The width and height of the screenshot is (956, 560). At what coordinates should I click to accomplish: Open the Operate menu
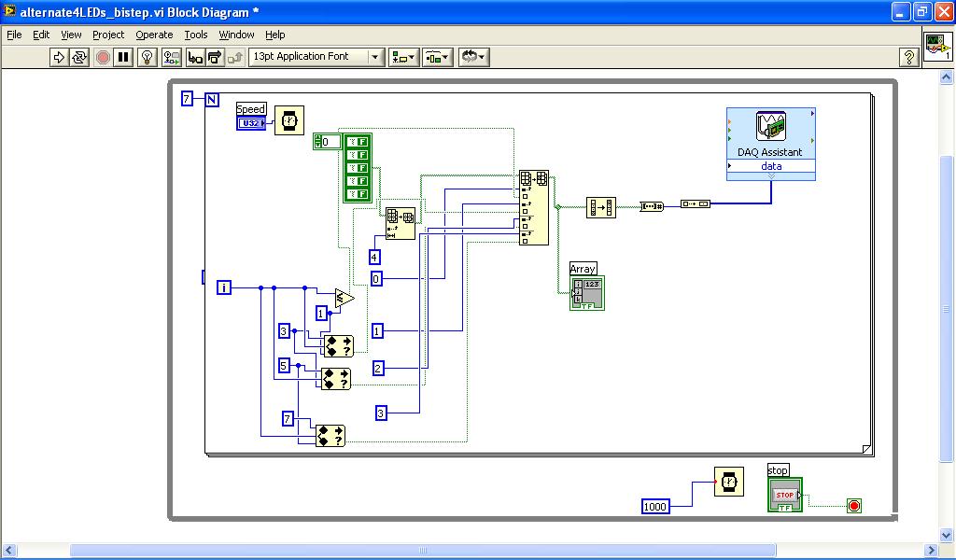[x=153, y=35]
